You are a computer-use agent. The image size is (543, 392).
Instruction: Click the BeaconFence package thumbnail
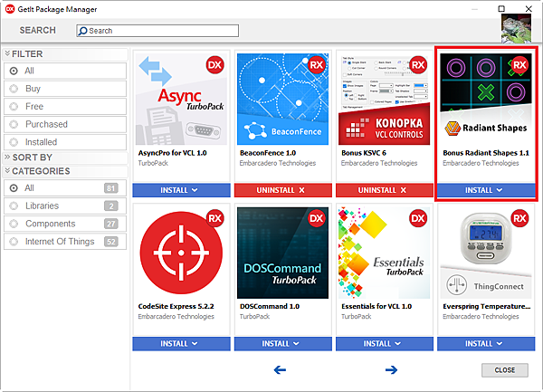coord(283,100)
